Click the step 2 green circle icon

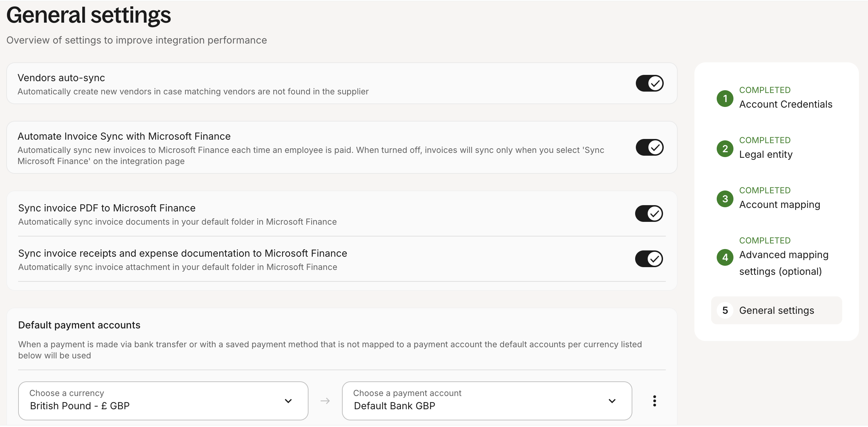coord(725,149)
